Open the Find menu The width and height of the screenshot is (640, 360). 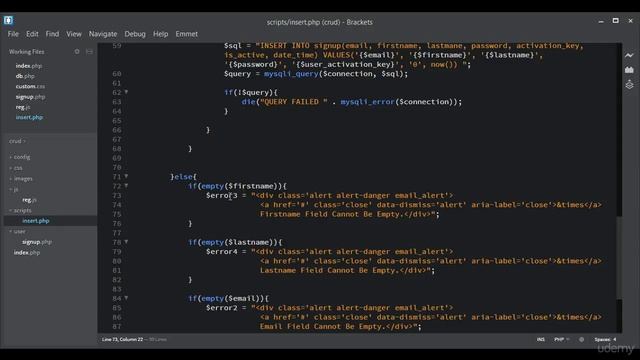click(52, 34)
